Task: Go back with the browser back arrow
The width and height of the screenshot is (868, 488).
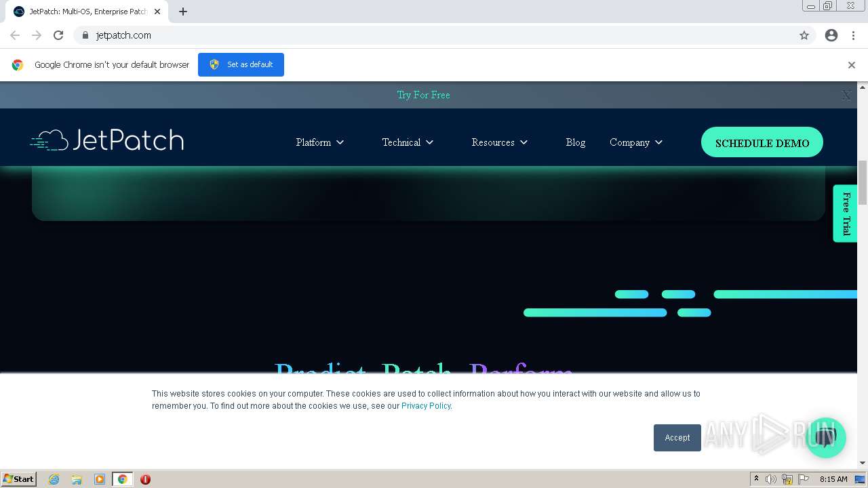Action: pyautogui.click(x=15, y=35)
